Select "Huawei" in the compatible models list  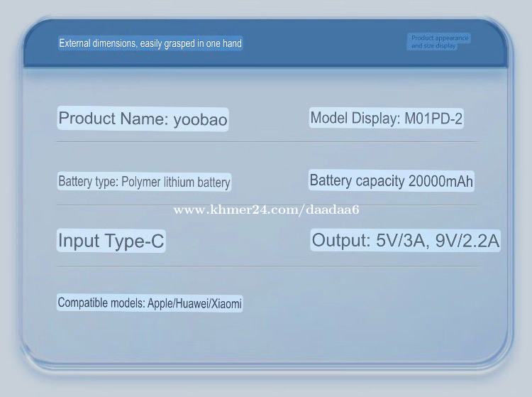point(192,303)
